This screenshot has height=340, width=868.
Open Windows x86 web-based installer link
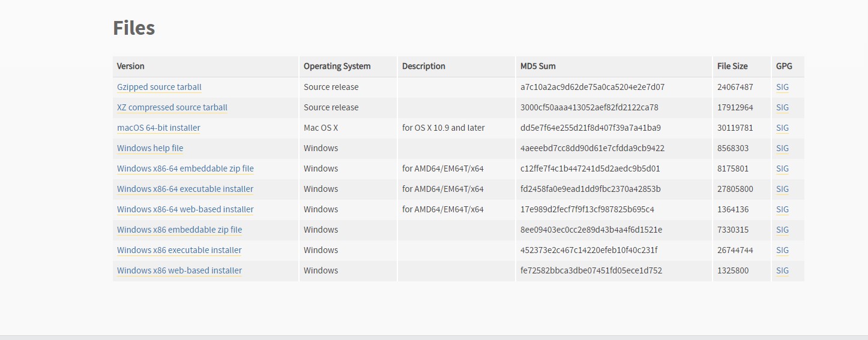click(x=179, y=270)
